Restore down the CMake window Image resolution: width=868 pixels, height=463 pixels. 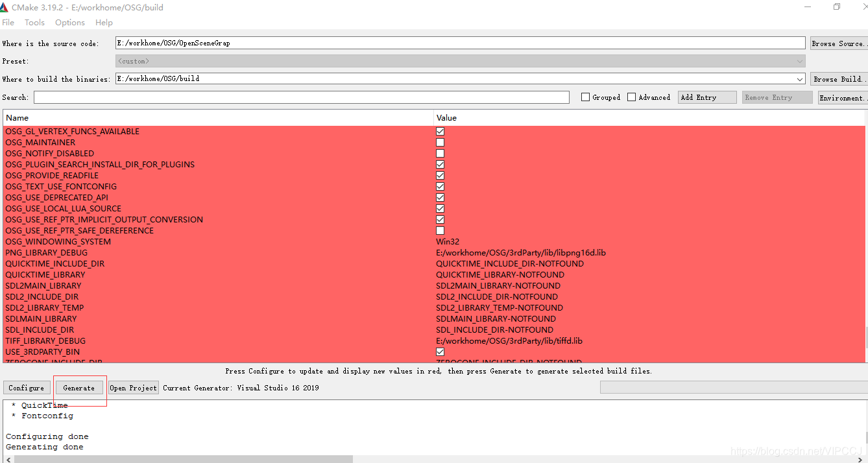pos(837,7)
